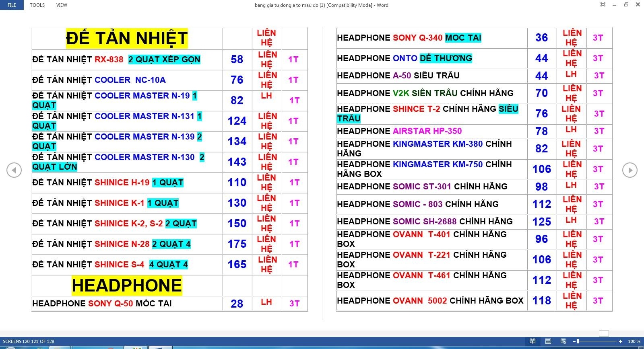This screenshot has height=349, width=644.
Task: Select the HEADPHONE V2K row name
Action: coord(425,93)
